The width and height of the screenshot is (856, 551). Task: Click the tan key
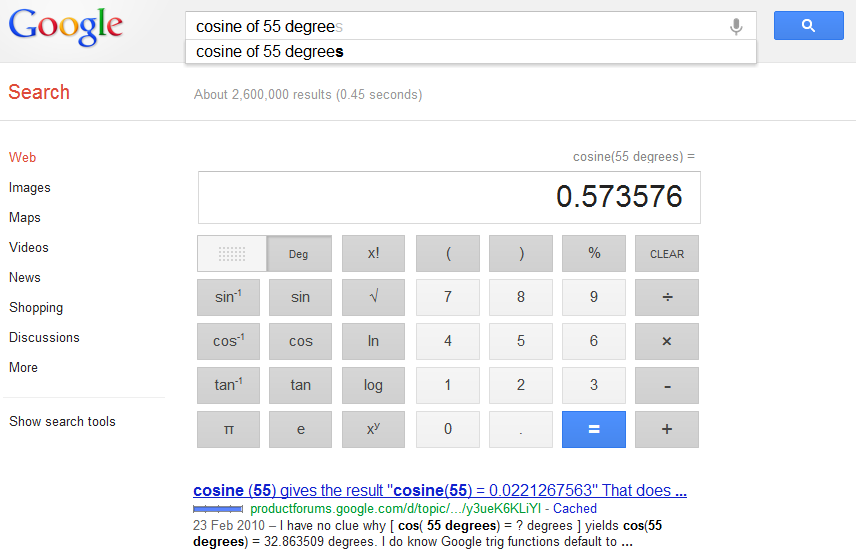[300, 386]
